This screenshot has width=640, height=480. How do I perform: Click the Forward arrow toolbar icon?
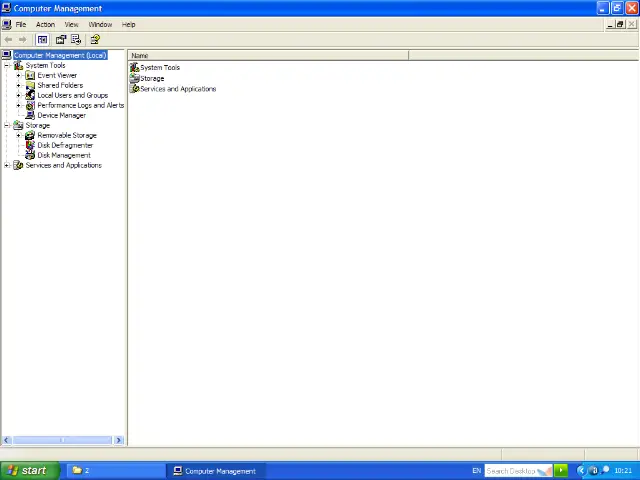(23, 40)
